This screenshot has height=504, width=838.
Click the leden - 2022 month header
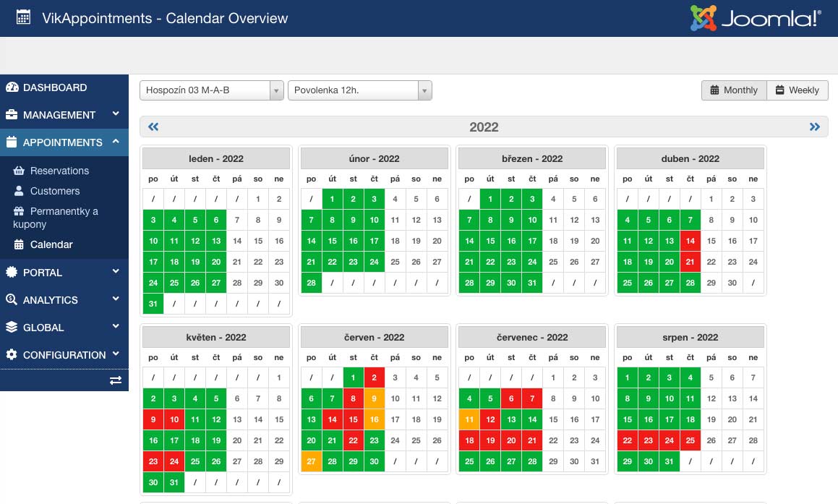(216, 159)
